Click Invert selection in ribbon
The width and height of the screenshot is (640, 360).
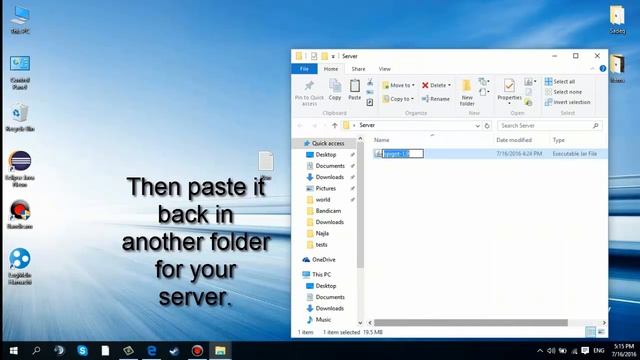(x=567, y=102)
